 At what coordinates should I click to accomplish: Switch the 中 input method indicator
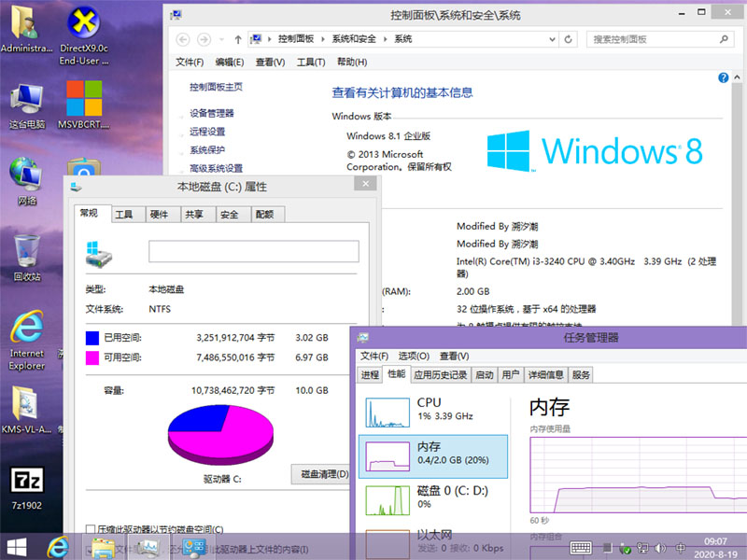(x=681, y=548)
